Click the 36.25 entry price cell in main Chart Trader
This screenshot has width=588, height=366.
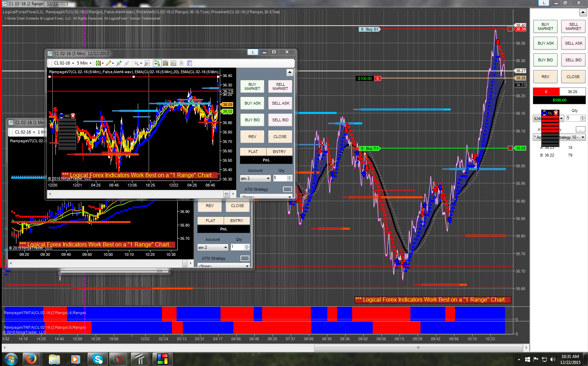(x=572, y=92)
